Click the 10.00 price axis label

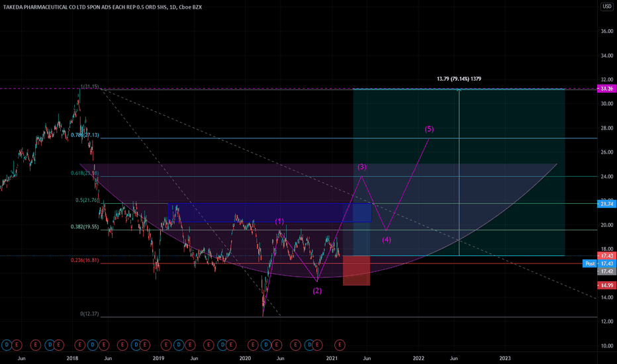point(607,346)
